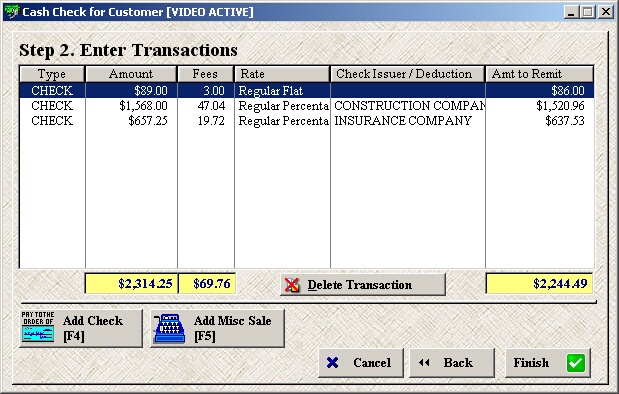Click the green checkmark icon on Finish
This screenshot has width=619, height=394.
point(576,363)
